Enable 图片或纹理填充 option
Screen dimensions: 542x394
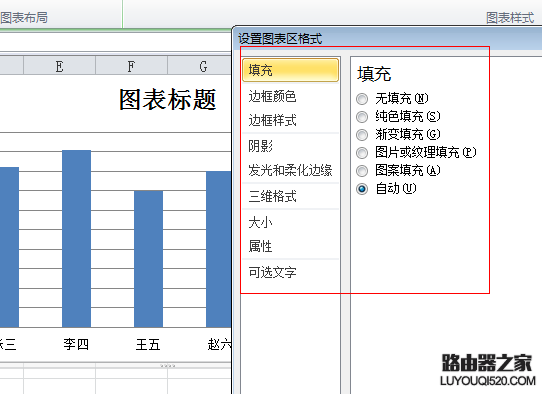click(x=362, y=153)
